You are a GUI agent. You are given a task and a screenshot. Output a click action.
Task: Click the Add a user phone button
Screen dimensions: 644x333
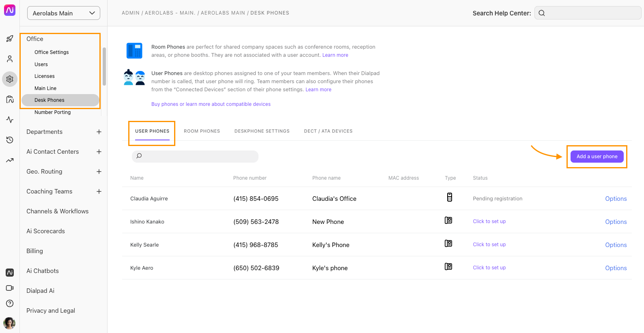tap(597, 157)
